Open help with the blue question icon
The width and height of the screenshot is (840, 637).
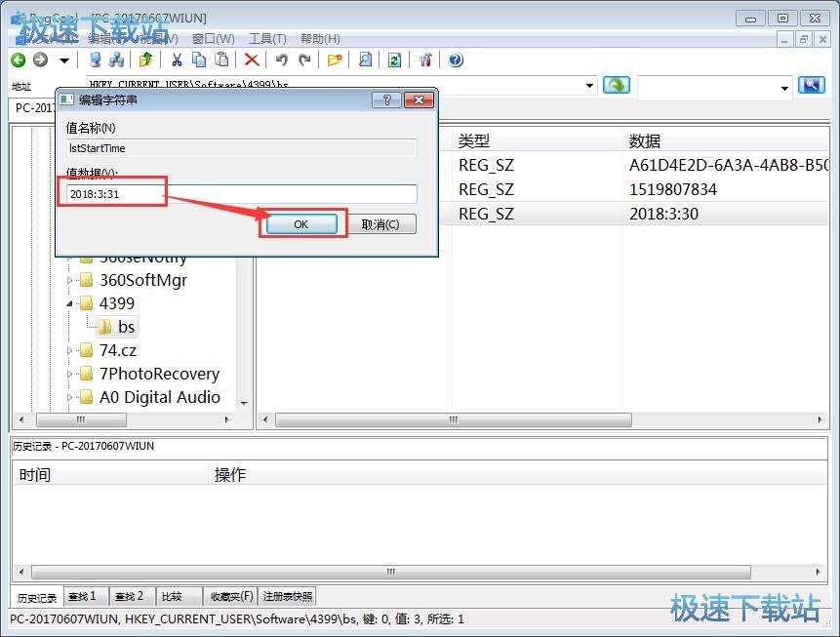pos(456,60)
